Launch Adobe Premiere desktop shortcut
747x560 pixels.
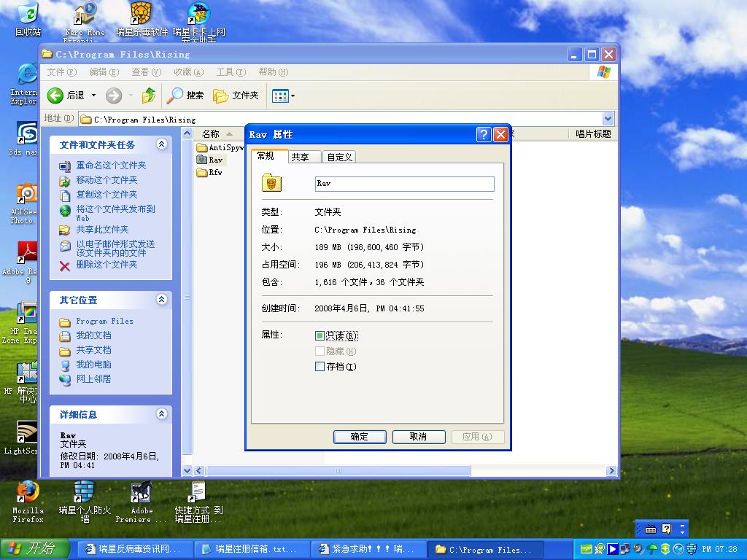point(142,502)
